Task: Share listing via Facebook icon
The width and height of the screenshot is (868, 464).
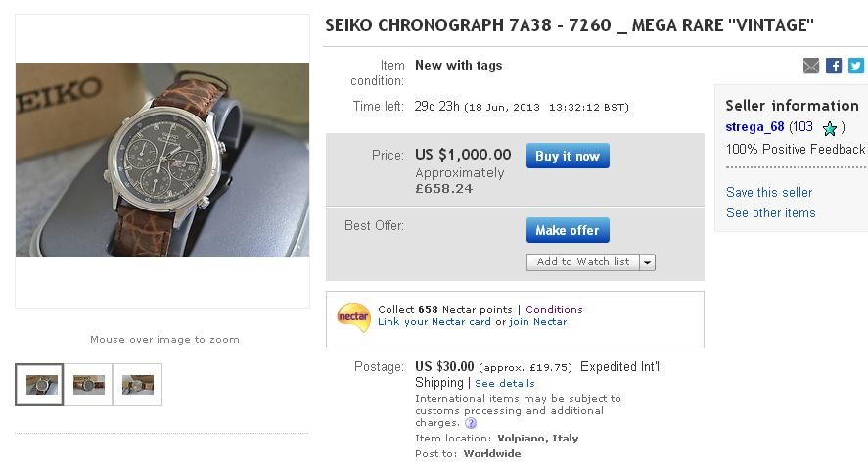Action: tap(834, 66)
